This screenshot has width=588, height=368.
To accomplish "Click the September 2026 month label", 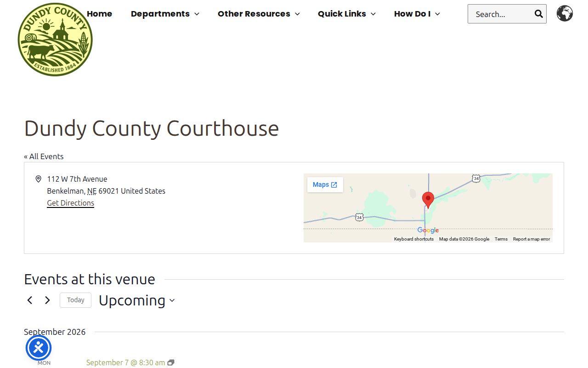I will coord(55,332).
